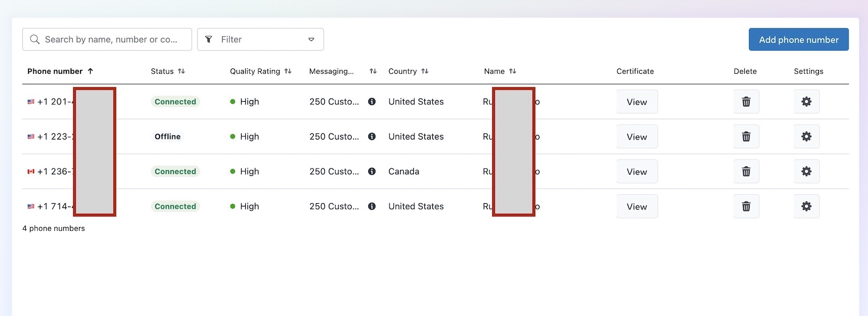Expand the Filter dropdown arrow
This screenshot has height=316, width=868.
(x=311, y=39)
